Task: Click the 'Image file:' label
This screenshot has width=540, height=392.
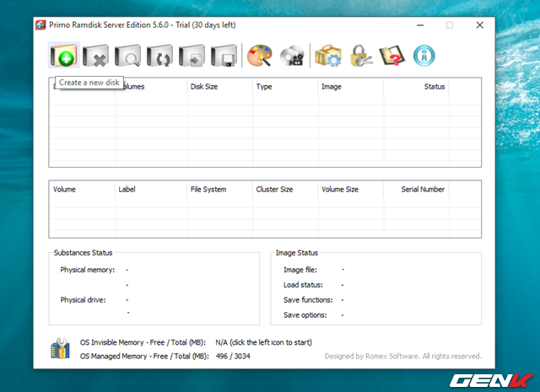Action: pos(300,270)
